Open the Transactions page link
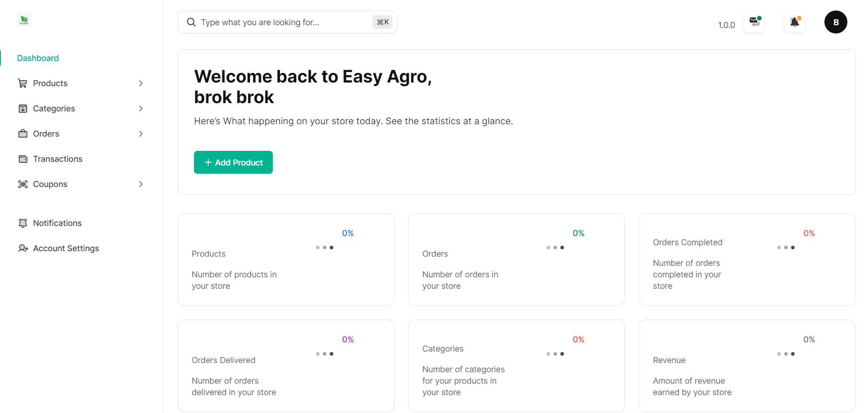 click(x=58, y=159)
